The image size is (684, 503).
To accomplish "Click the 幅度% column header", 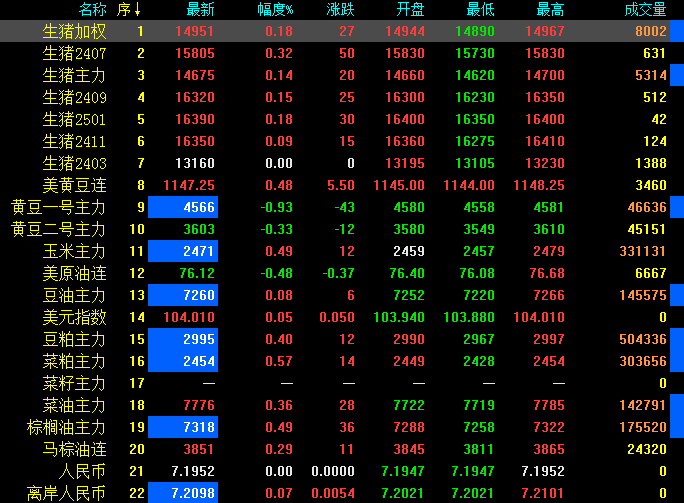I will point(275,9).
